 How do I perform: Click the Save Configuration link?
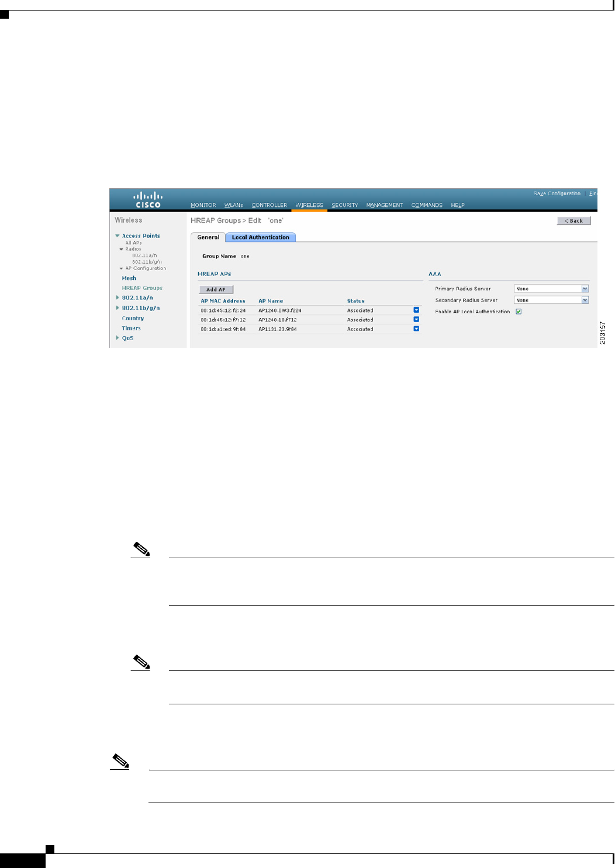click(557, 193)
